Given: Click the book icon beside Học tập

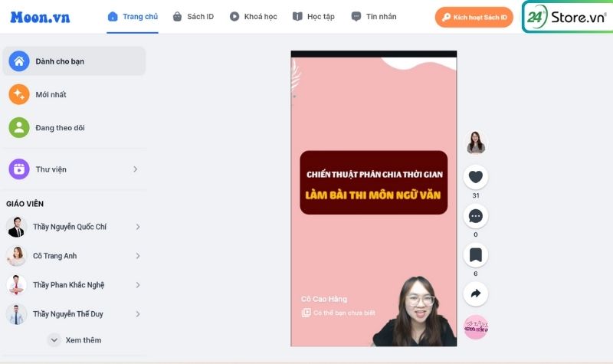Looking at the screenshot, I should point(297,16).
